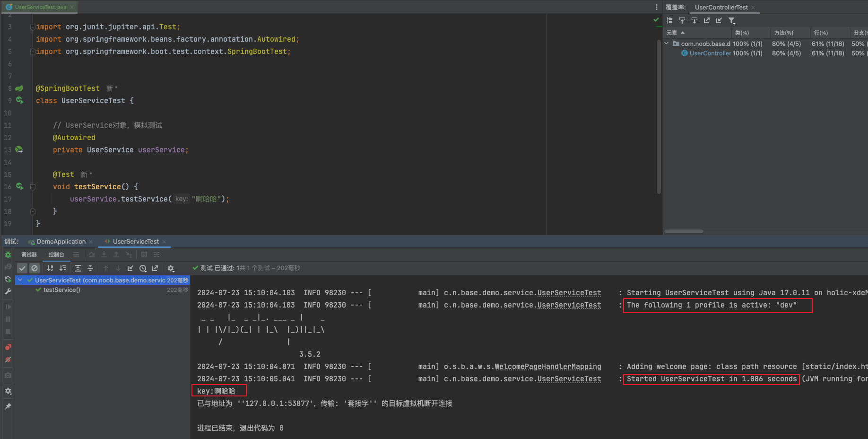The image size is (868, 439).
Task: Click Spring bean leaf gutter icon line 8
Action: (19, 88)
